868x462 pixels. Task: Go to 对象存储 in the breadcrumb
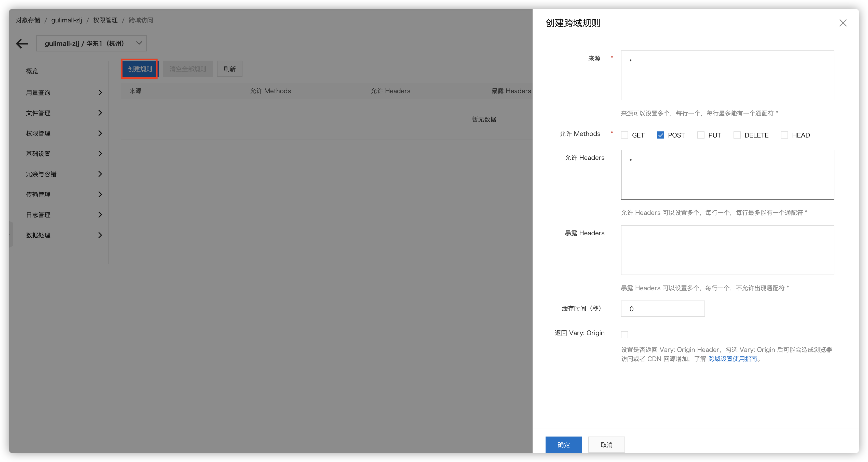pos(28,20)
